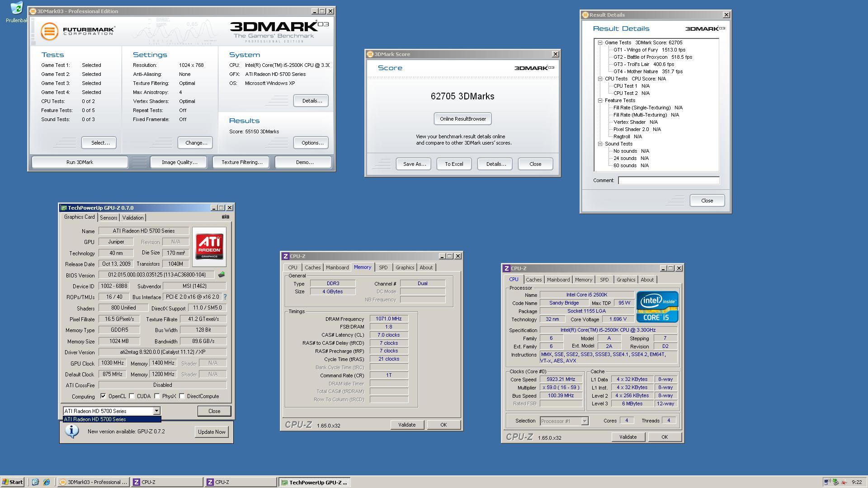868x488 pixels.
Task: Click OK in the CPU-Z CPU window
Action: (664, 437)
